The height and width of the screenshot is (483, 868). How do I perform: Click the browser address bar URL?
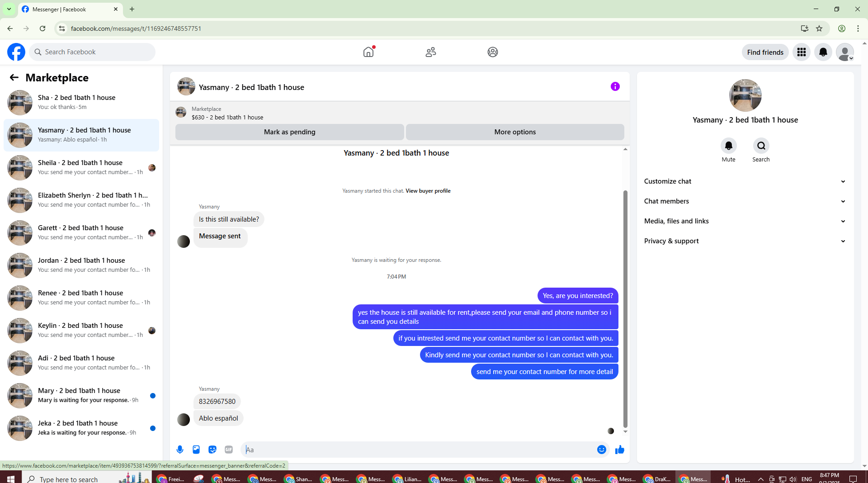[136, 28]
